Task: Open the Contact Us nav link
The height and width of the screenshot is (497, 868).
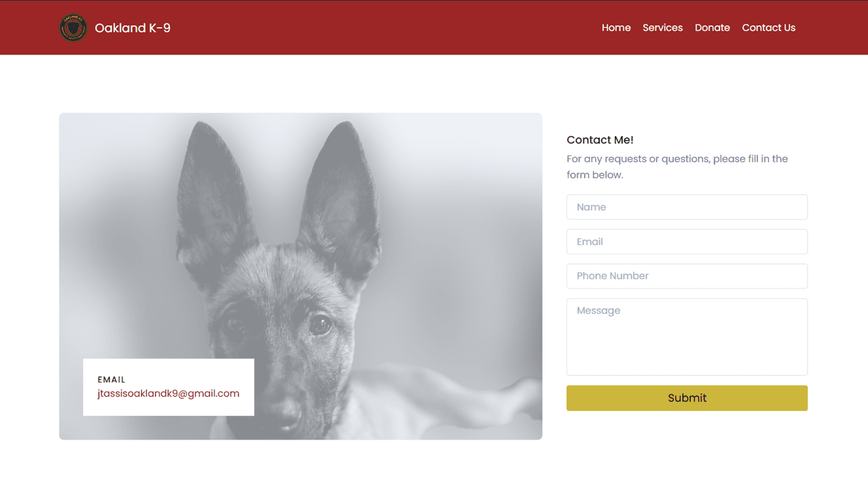Action: click(769, 28)
